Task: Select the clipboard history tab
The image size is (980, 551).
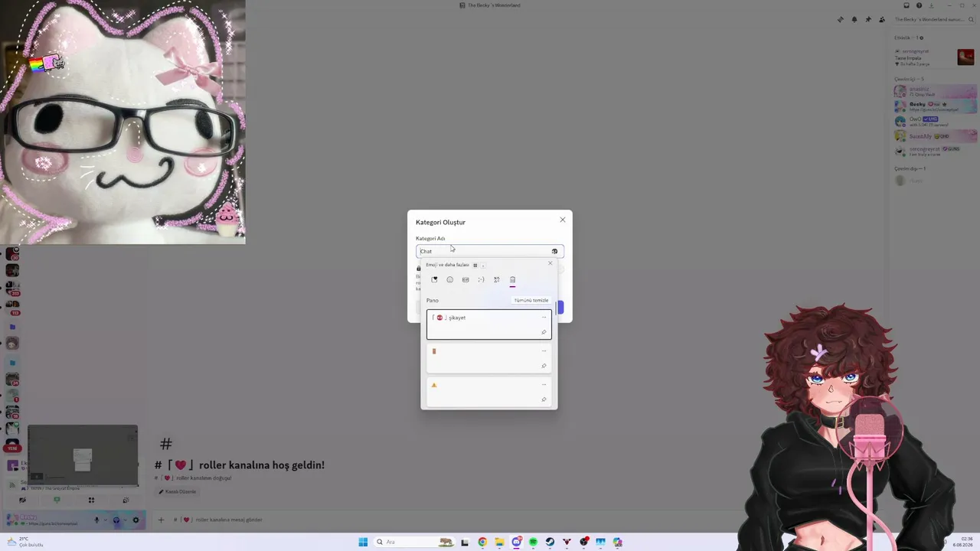Action: (512, 279)
